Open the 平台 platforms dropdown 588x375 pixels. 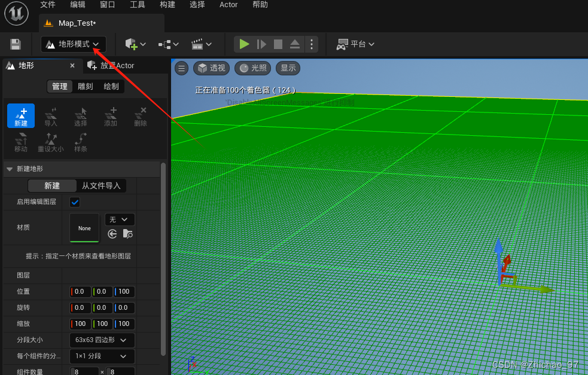coord(355,44)
